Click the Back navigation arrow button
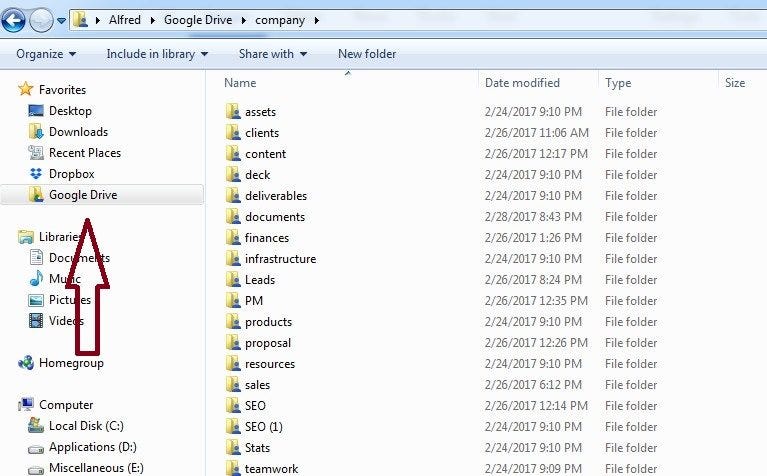The width and height of the screenshot is (767, 476). tap(13, 21)
